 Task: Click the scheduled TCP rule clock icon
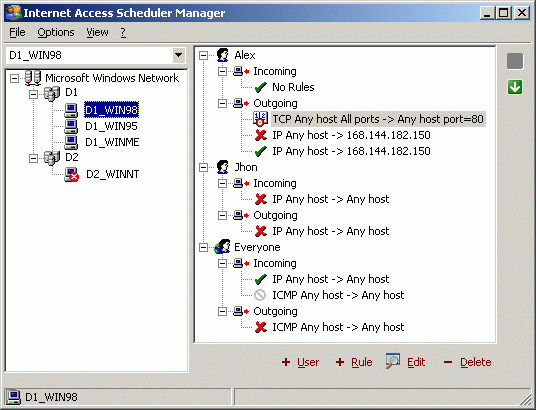(x=260, y=119)
